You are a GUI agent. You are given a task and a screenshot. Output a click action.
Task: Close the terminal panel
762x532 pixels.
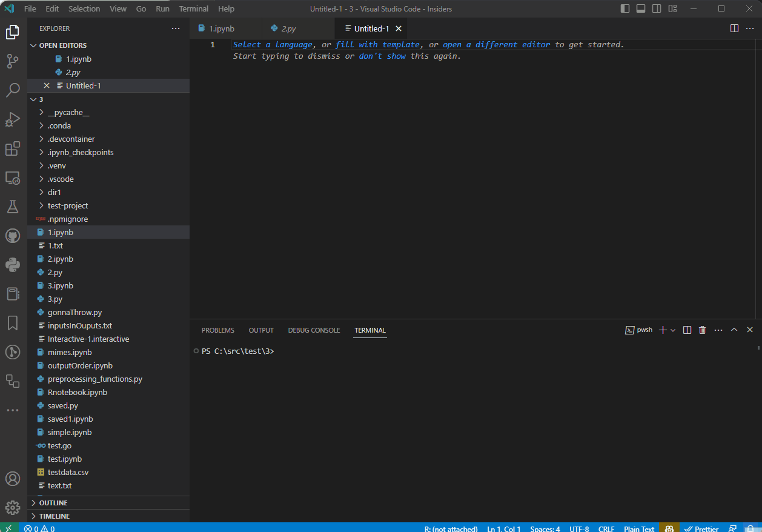coord(750,330)
